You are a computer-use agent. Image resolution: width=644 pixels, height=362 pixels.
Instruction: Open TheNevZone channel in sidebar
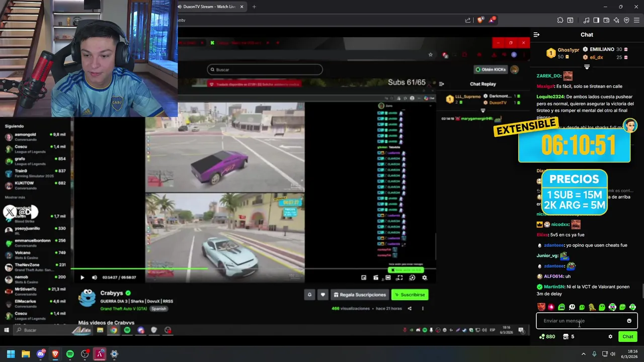(35, 266)
